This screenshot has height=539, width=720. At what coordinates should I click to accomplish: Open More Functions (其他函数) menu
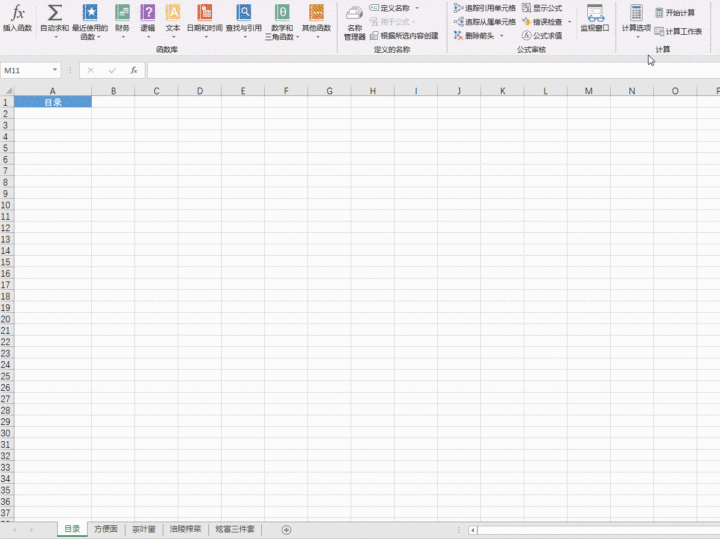pyautogui.click(x=316, y=21)
